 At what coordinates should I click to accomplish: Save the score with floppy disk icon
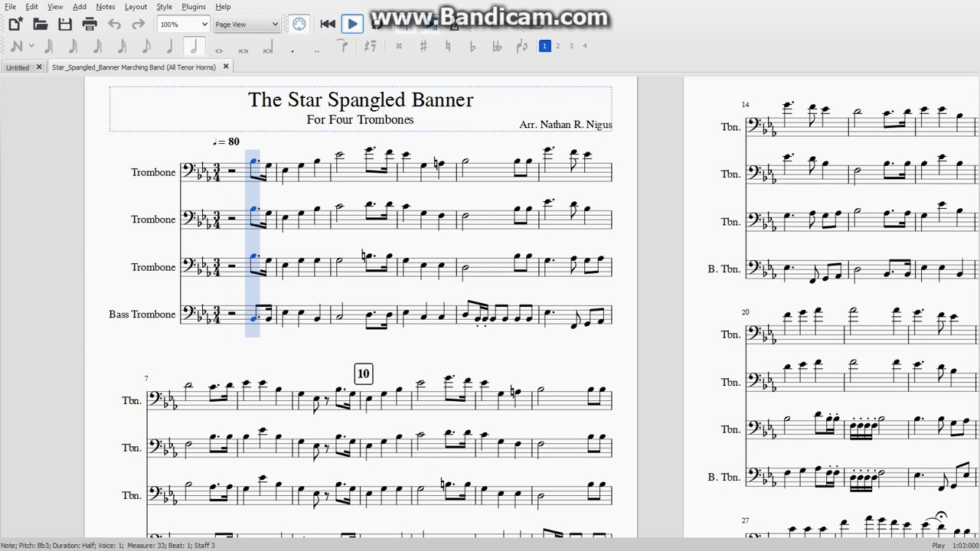65,24
